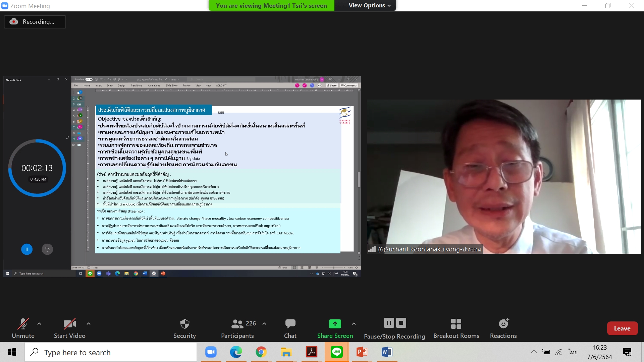644x362 pixels.
Task: Open File Explorer from the taskbar
Action: click(286, 352)
